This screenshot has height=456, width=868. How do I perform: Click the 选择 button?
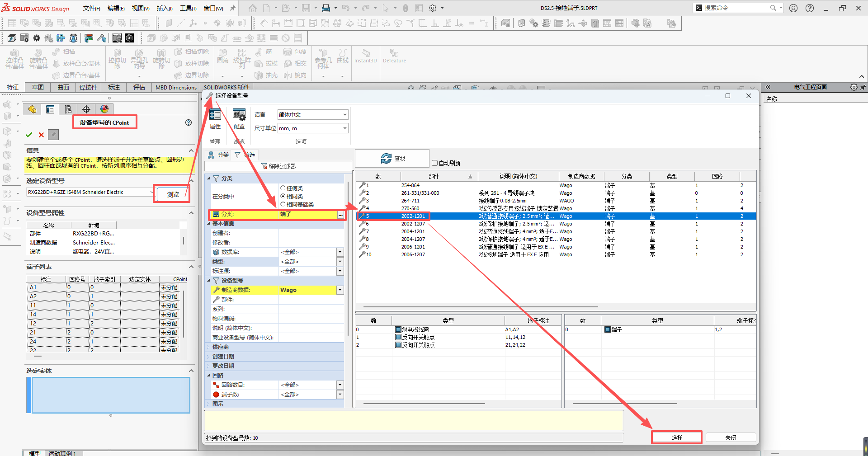[x=676, y=437]
